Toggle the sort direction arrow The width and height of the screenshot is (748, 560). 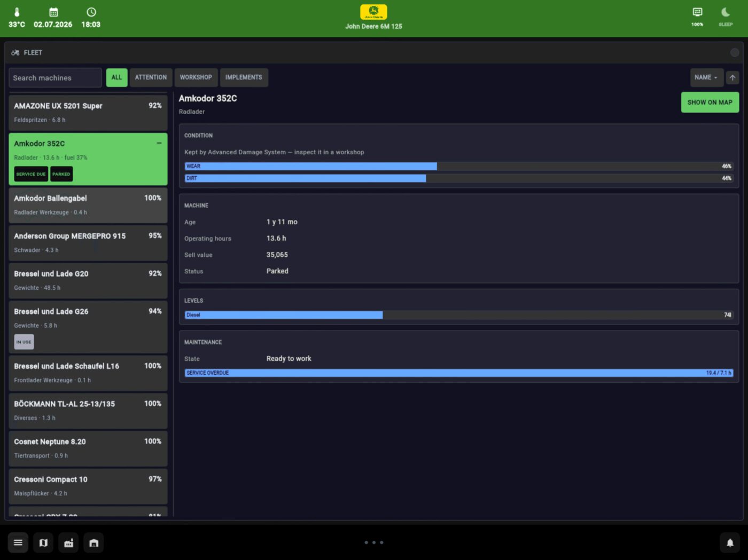tap(733, 77)
